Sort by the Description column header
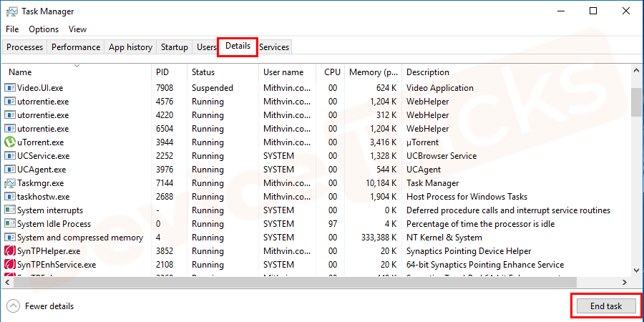This screenshot has height=322, width=644. pos(515,72)
